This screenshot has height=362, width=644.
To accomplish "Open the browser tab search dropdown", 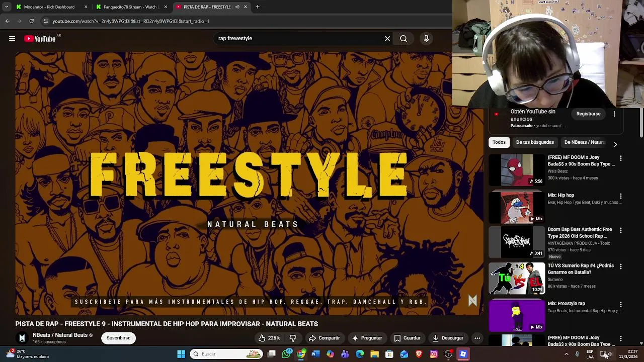I will pos(7,7).
